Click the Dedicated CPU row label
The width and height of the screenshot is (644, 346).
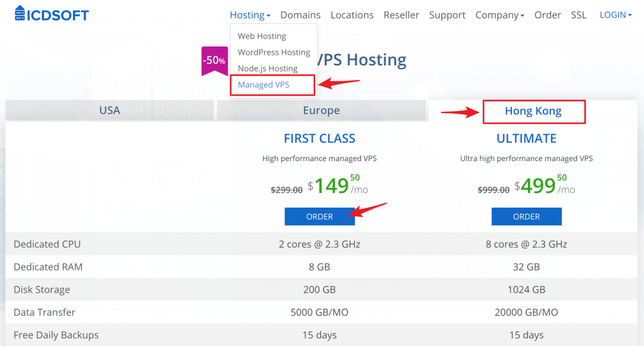click(47, 244)
